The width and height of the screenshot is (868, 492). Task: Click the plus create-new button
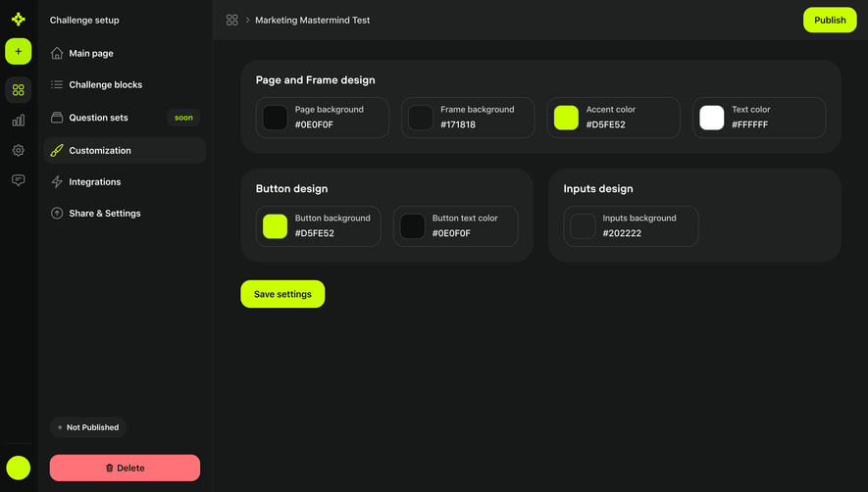[x=19, y=52]
